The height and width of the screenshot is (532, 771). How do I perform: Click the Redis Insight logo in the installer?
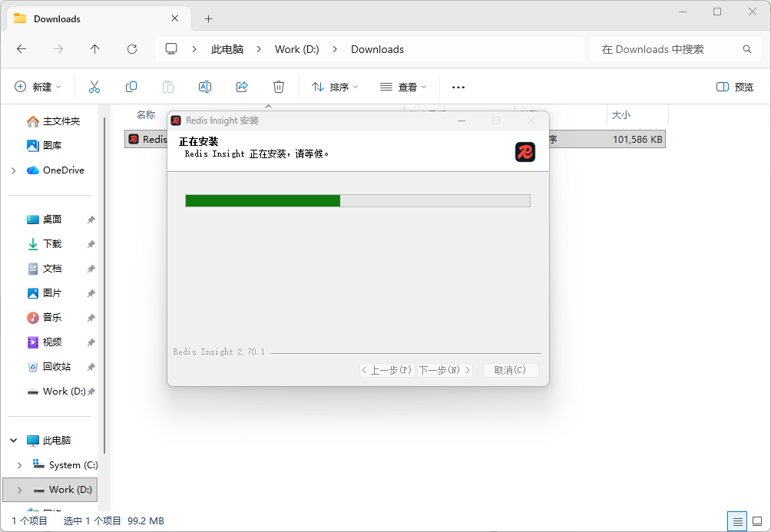(525, 152)
